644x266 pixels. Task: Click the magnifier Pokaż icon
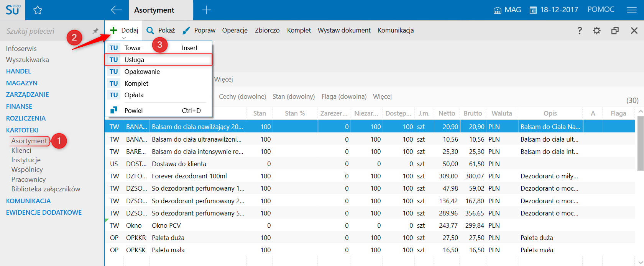(150, 30)
